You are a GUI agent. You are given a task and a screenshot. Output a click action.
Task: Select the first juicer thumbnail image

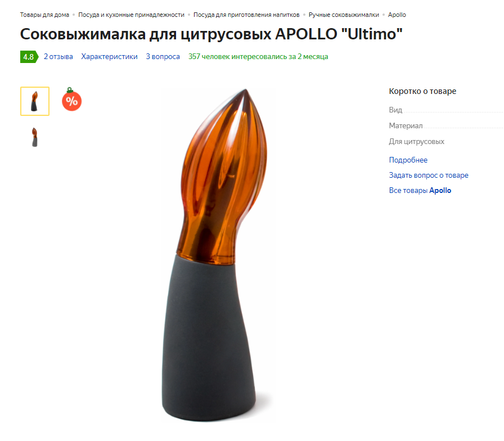point(35,101)
